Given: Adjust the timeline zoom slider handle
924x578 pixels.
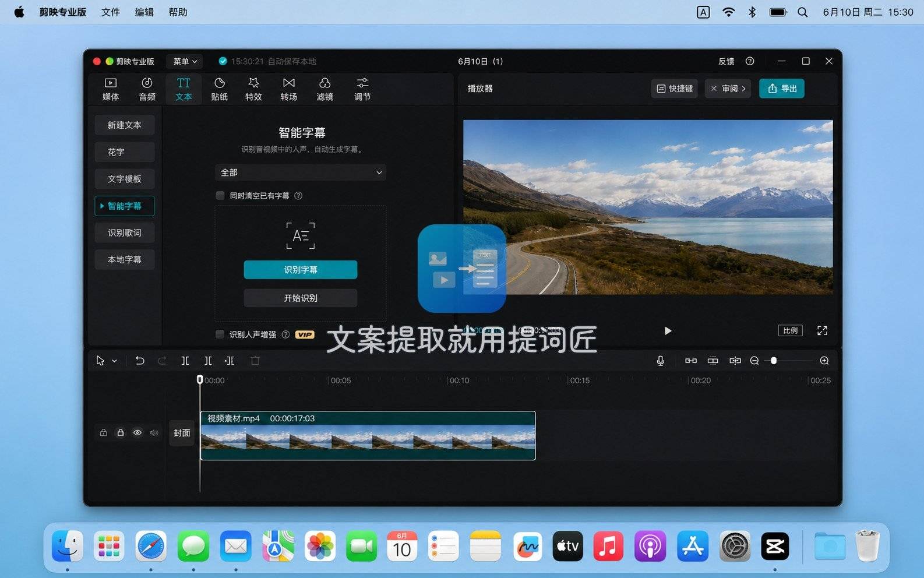Looking at the screenshot, I should coord(774,361).
